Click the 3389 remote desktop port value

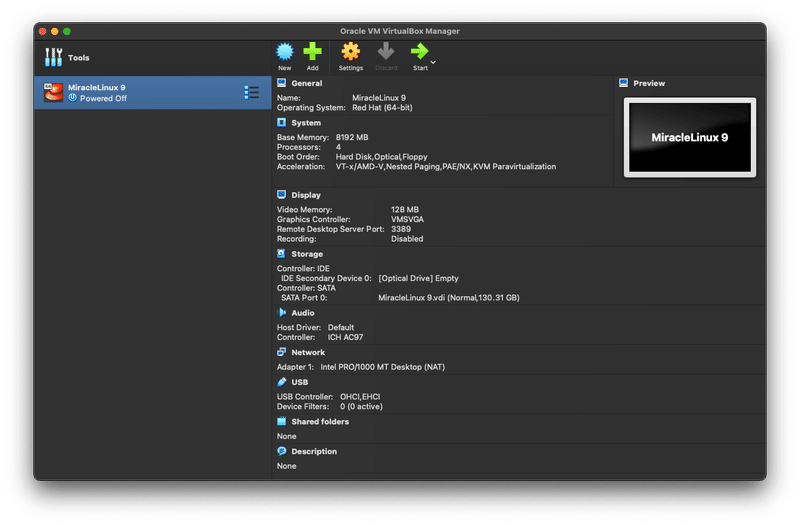[x=401, y=229]
